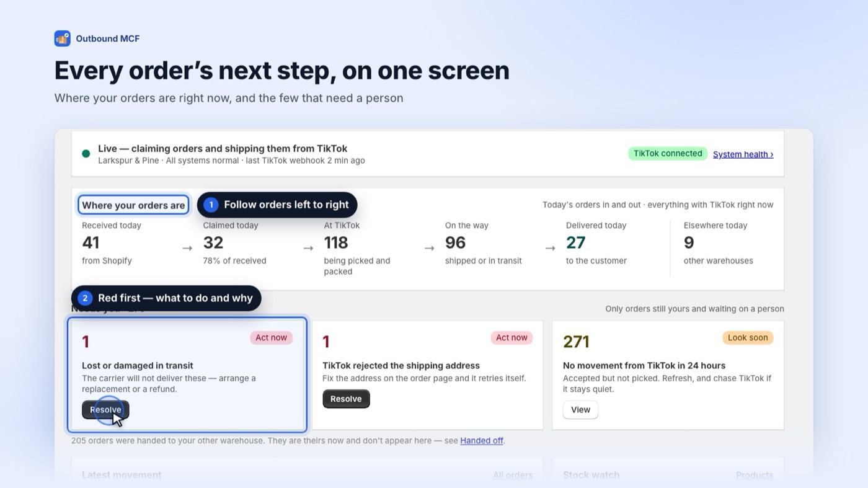Click the 'Where your orders are' heading
The width and height of the screenshot is (868, 488).
133,205
